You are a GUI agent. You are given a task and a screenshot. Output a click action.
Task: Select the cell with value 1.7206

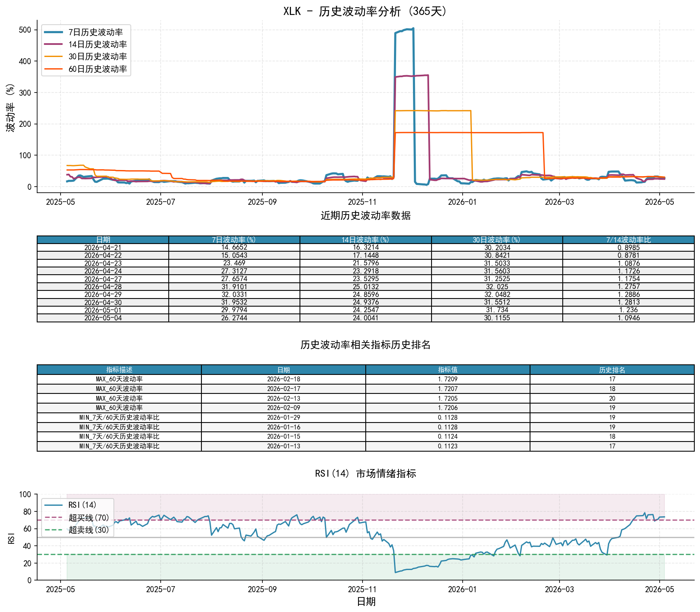pyautogui.click(x=448, y=408)
